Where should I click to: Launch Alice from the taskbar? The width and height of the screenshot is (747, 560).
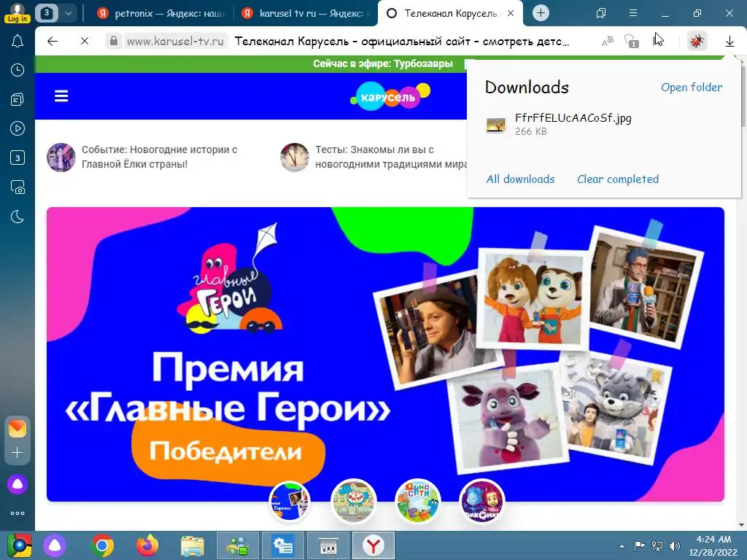pyautogui.click(x=55, y=545)
